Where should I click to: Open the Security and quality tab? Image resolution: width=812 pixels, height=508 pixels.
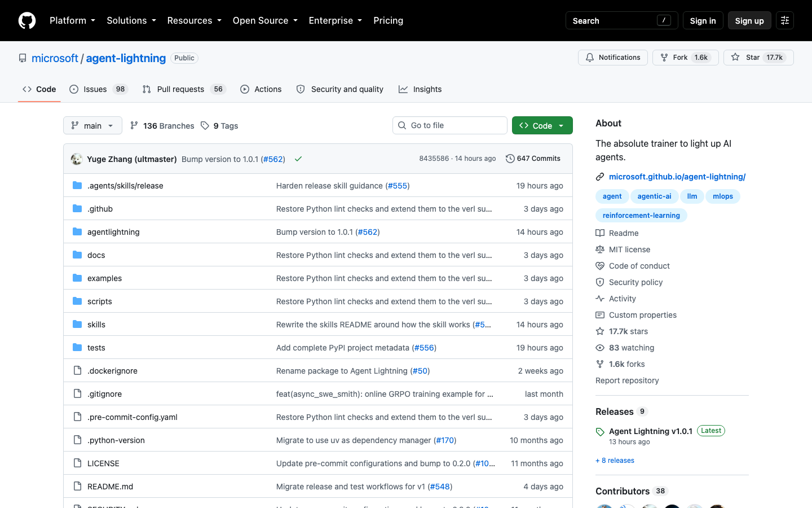pyautogui.click(x=340, y=89)
